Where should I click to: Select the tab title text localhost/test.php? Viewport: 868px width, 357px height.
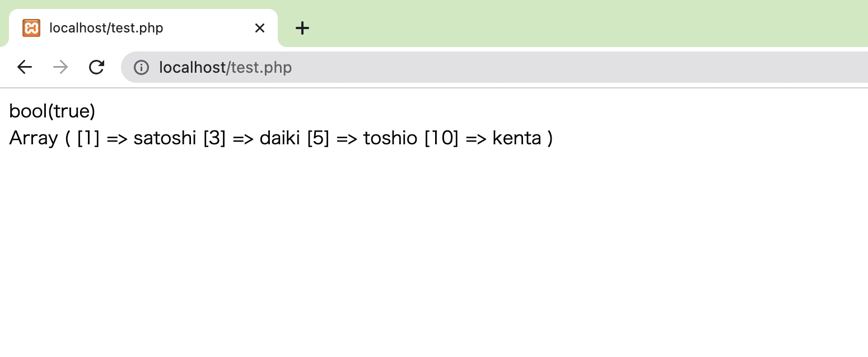(106, 27)
